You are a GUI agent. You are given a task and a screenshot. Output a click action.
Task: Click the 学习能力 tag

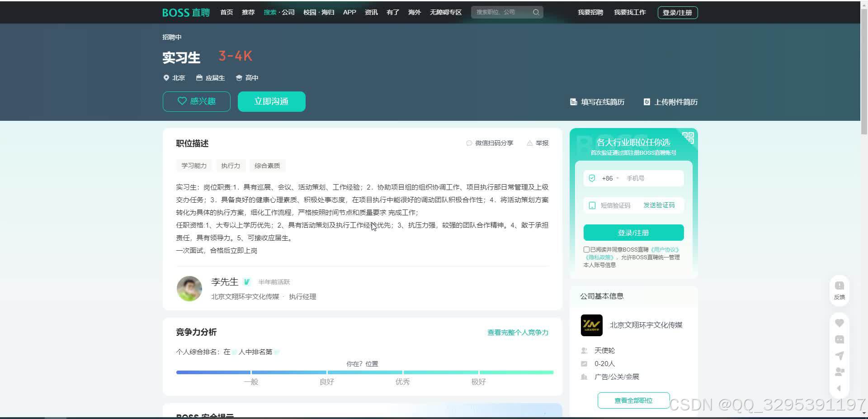pos(194,166)
